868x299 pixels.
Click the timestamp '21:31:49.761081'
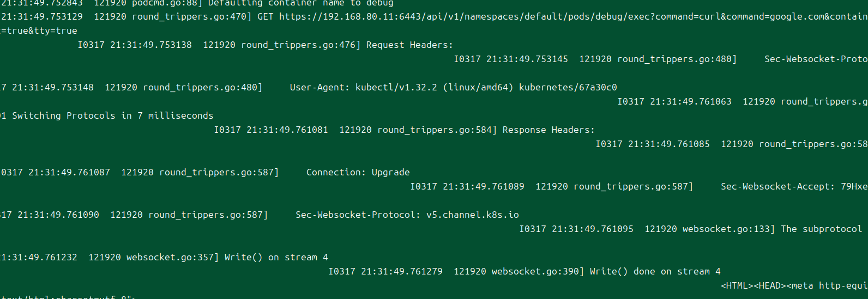287,130
